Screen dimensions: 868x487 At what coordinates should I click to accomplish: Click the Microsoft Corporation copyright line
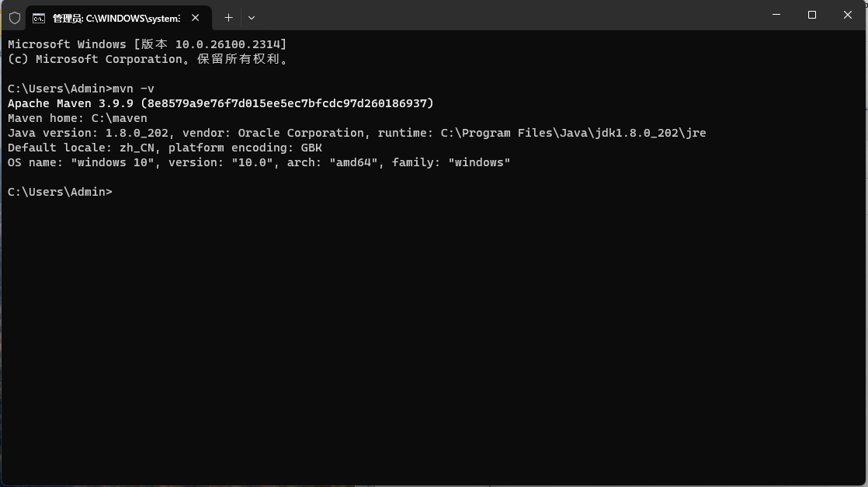148,59
